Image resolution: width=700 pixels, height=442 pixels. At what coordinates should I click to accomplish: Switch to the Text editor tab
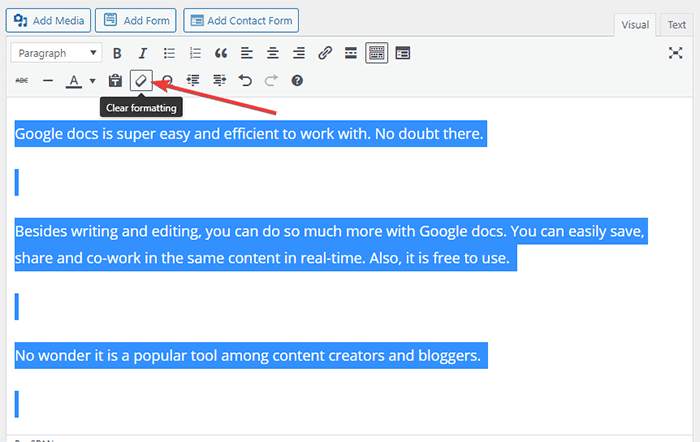[677, 25]
